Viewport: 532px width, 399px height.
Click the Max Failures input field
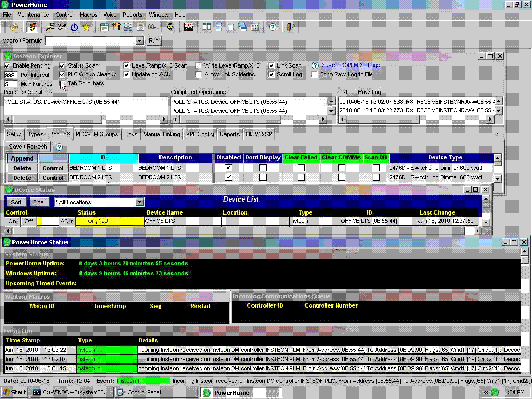pos(10,84)
